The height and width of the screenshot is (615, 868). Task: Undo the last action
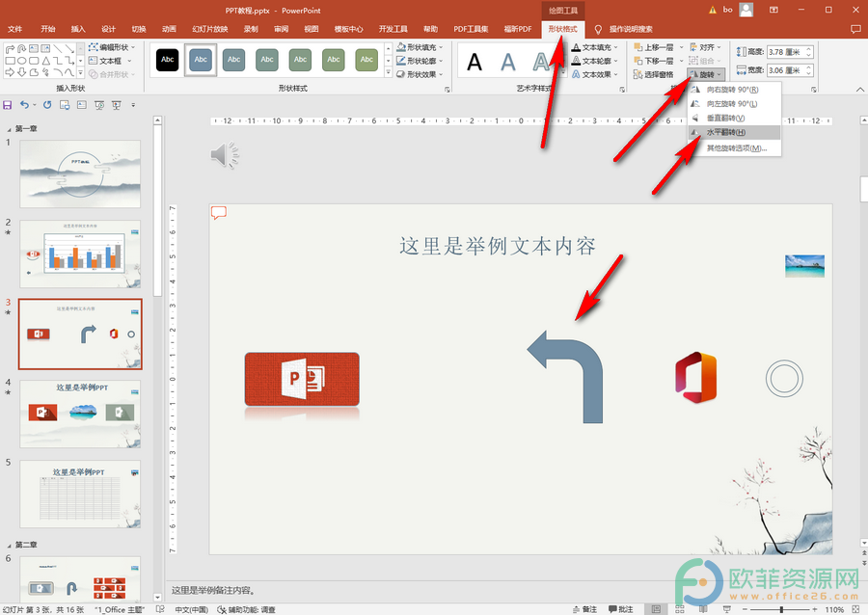pos(24,104)
